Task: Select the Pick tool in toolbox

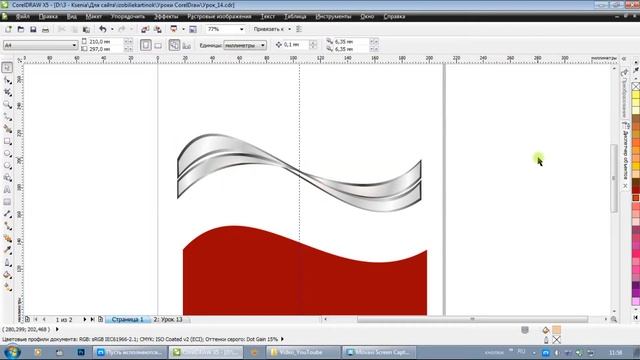Action: [x=7, y=67]
